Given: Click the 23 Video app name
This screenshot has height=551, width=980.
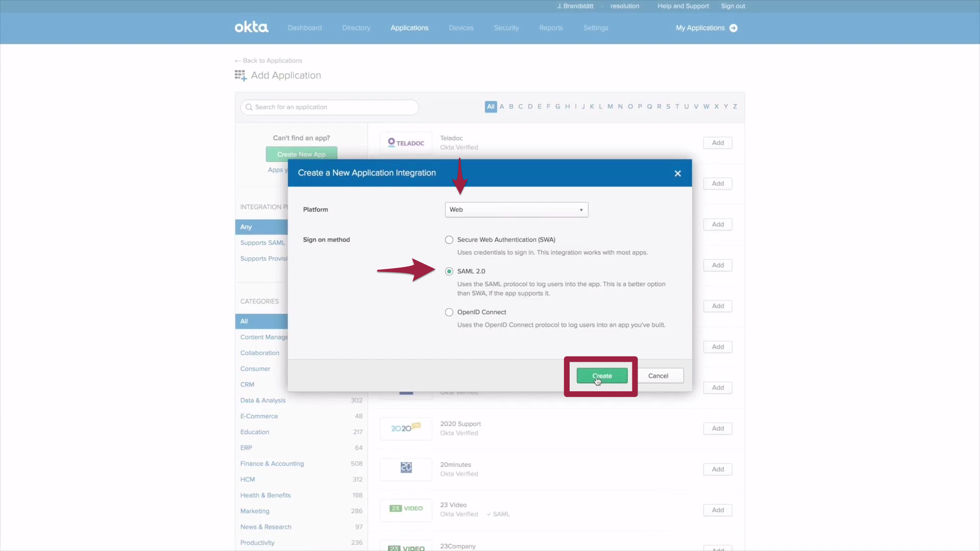Looking at the screenshot, I should point(453,505).
